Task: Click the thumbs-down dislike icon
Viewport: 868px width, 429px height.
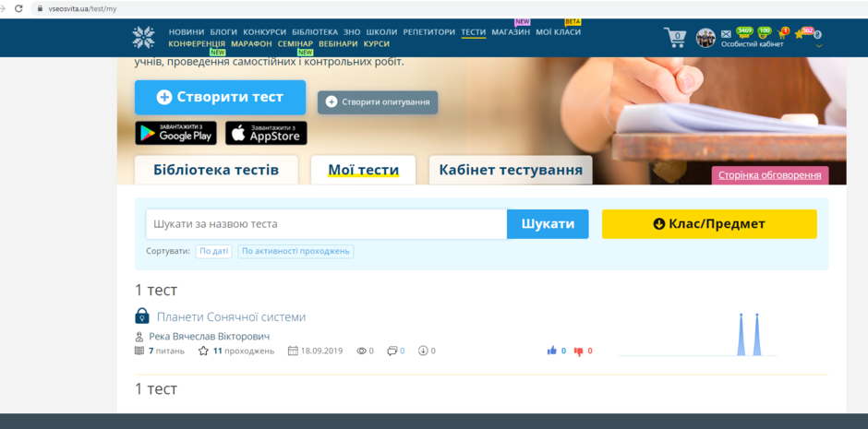Action: pos(579,351)
